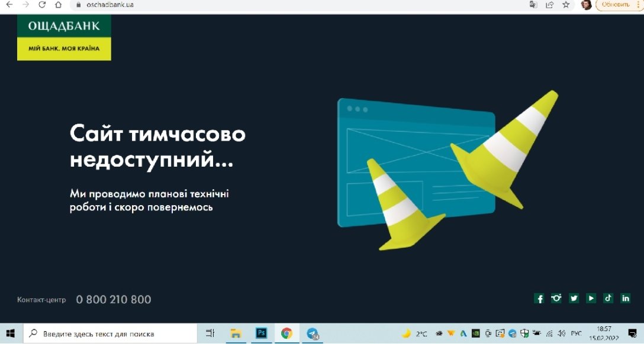Open the YouTube channel icon

pos(591,298)
